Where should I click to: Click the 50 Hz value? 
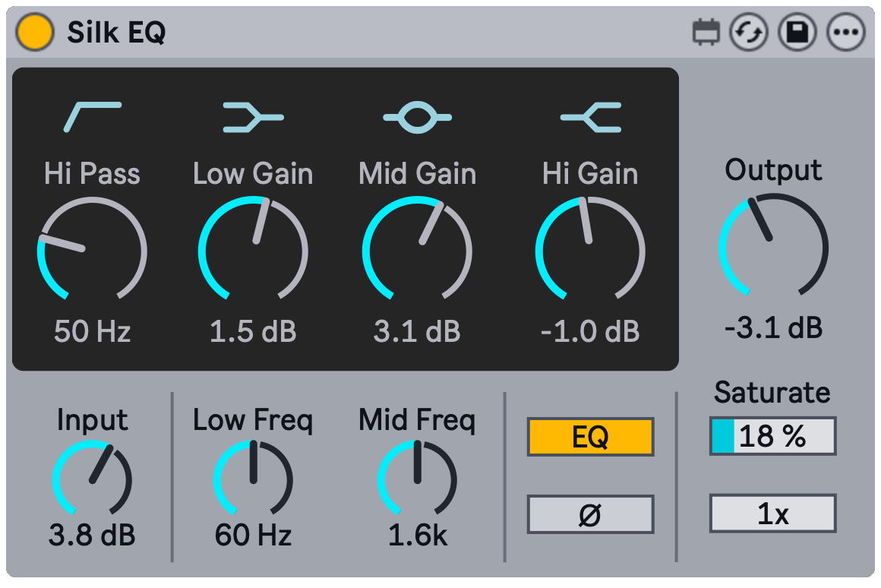click(x=92, y=331)
